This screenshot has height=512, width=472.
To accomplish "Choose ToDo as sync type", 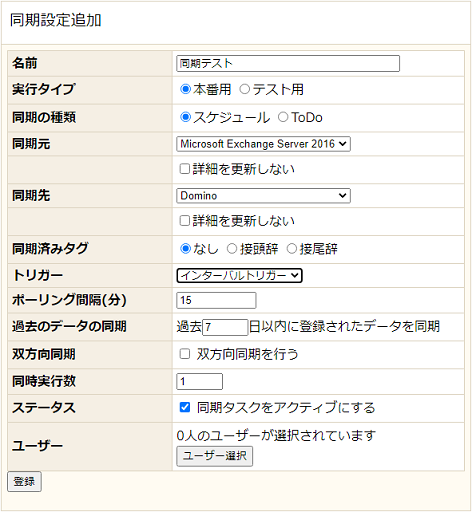I will [x=283, y=117].
